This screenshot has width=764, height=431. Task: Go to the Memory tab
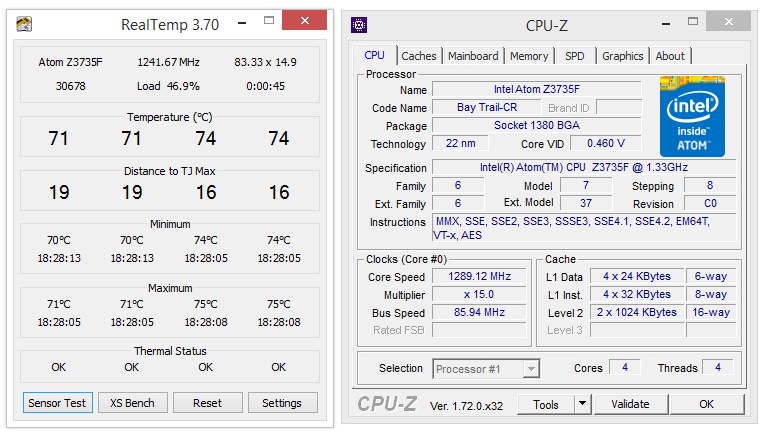529,56
